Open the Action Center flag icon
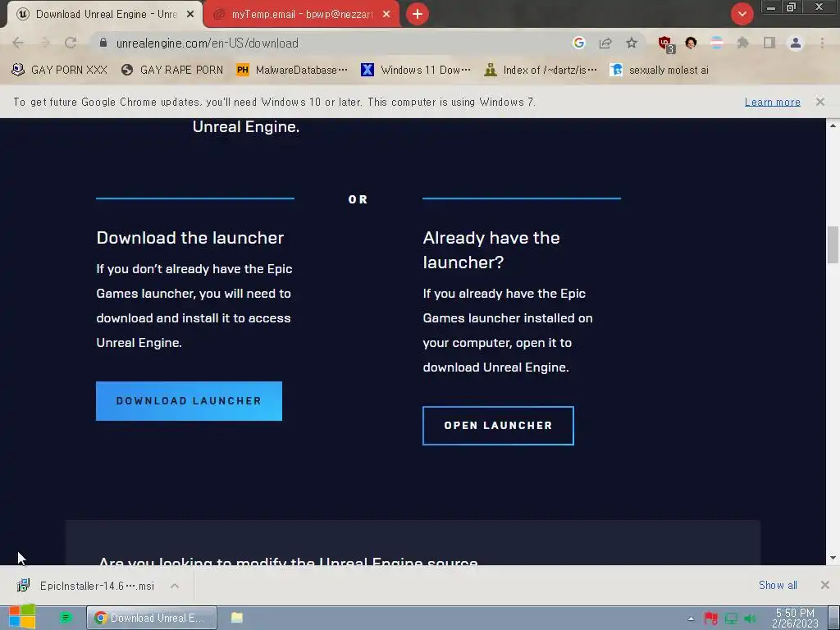 click(x=711, y=619)
